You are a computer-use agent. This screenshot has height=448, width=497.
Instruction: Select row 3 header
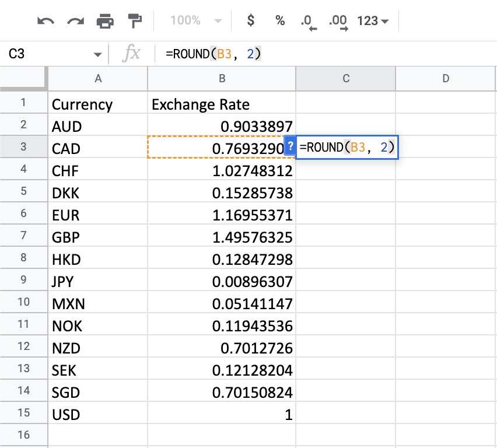tap(23, 147)
